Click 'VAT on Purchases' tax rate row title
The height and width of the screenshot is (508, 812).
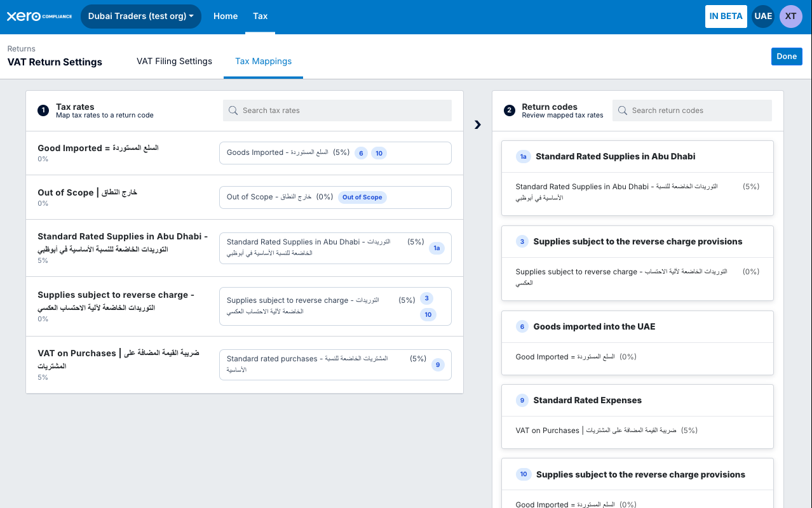pos(118,359)
